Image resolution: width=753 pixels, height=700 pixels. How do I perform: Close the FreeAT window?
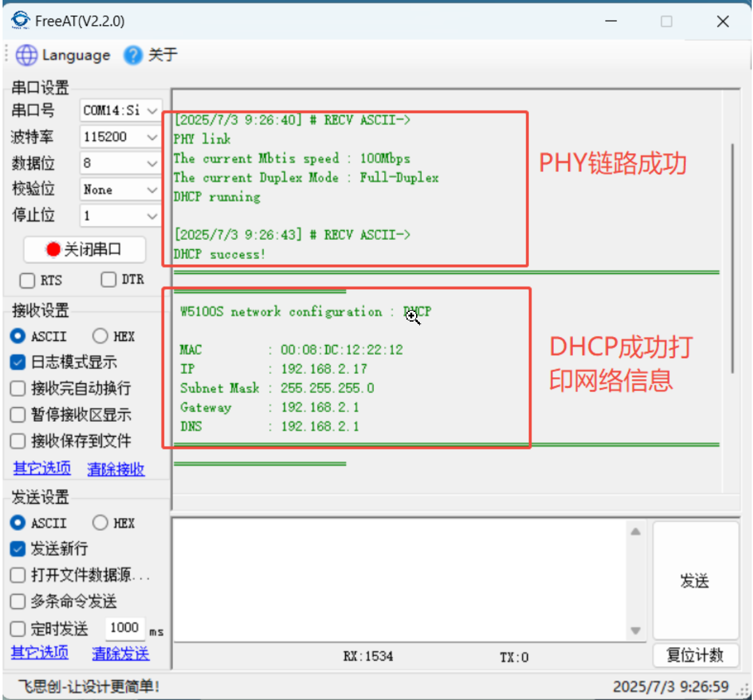pyautogui.click(x=722, y=22)
